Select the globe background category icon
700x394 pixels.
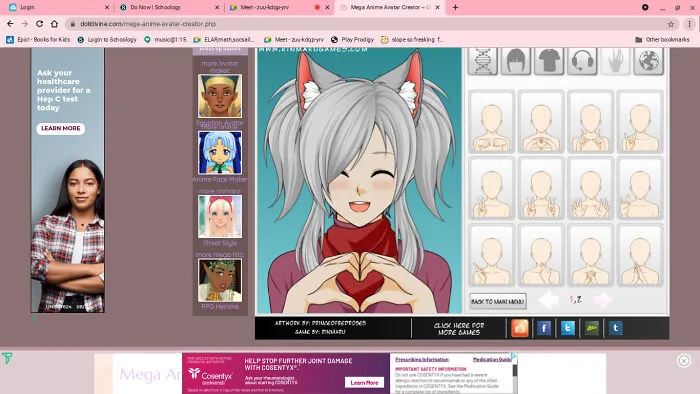(648, 61)
